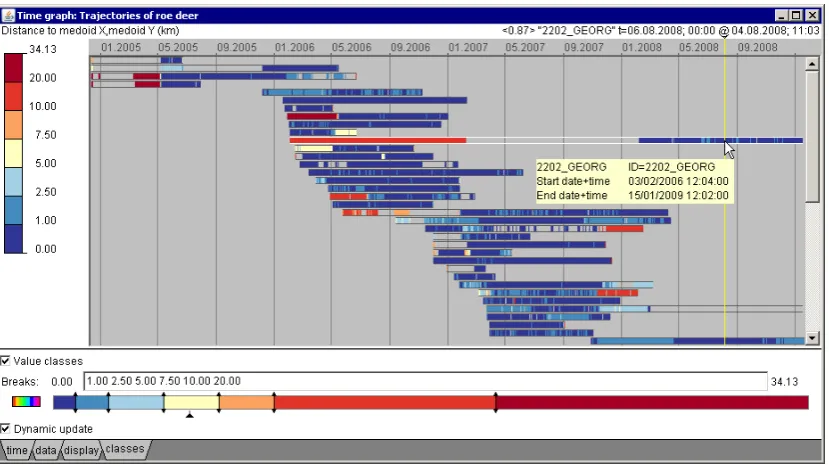Click the dark red segment of class color bar

652,403
